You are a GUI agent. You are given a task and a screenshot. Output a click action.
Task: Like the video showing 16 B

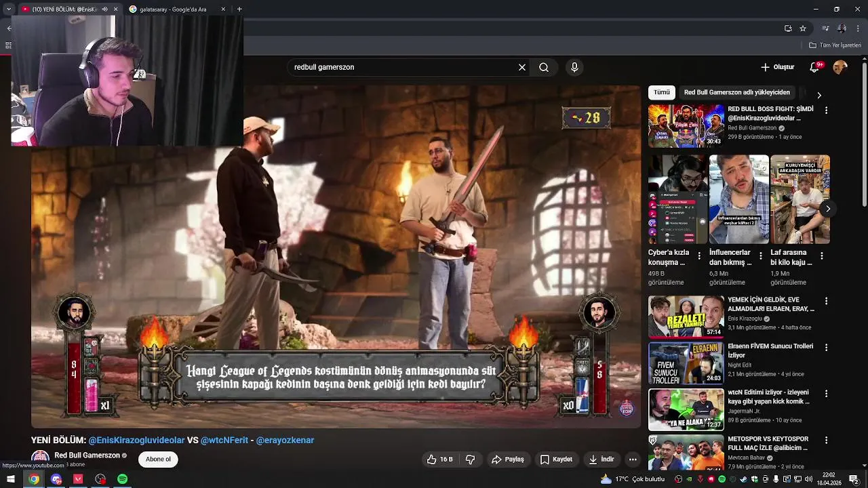pyautogui.click(x=439, y=459)
